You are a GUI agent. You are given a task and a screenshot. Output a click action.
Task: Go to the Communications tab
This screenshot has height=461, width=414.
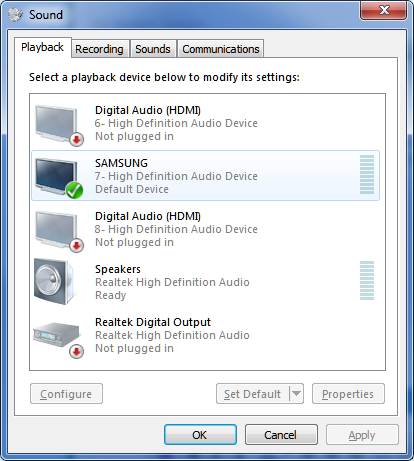tap(221, 49)
